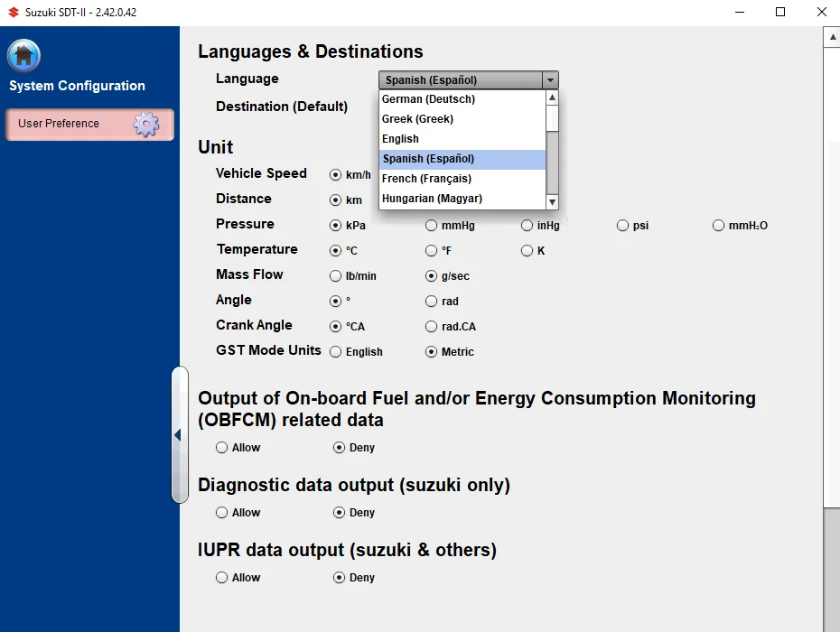Set GST Mode Units to English
Viewport: 840px width, 632px height.
point(336,352)
